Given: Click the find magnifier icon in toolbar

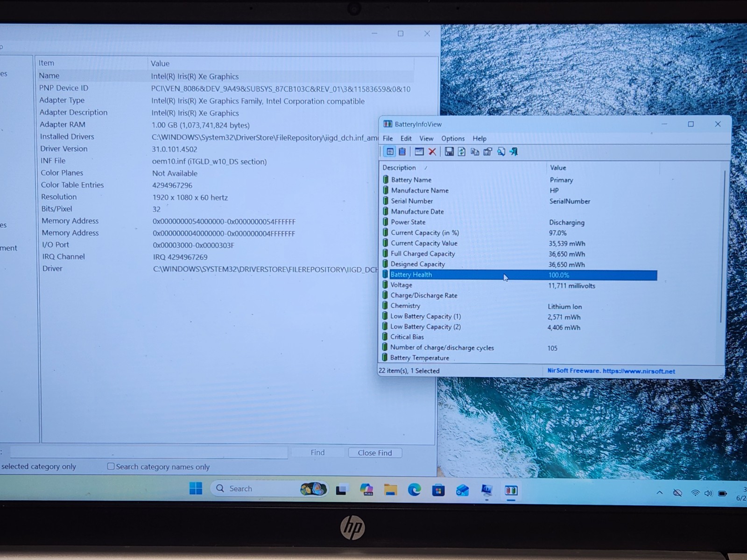Looking at the screenshot, I should coord(501,152).
